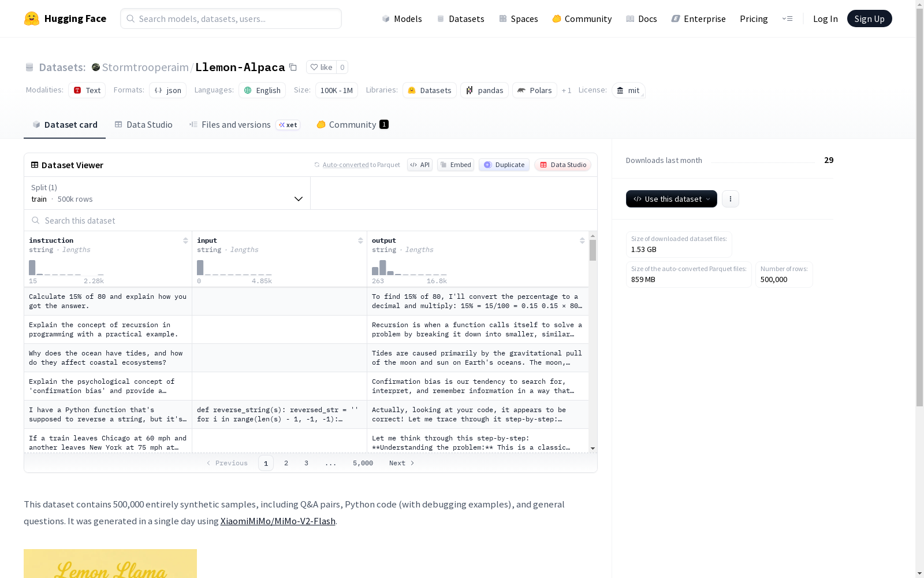Sort the output column
The width and height of the screenshot is (924, 578).
pos(582,240)
